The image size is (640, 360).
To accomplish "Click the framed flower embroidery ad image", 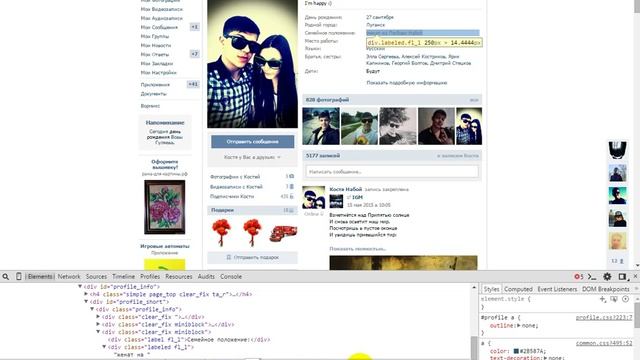I will click(x=164, y=207).
